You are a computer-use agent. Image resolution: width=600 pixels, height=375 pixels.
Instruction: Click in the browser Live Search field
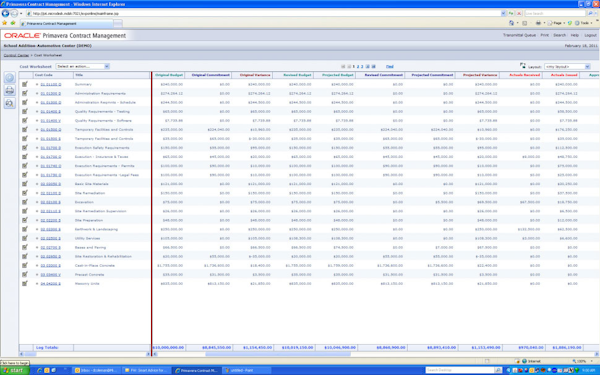(x=555, y=13)
